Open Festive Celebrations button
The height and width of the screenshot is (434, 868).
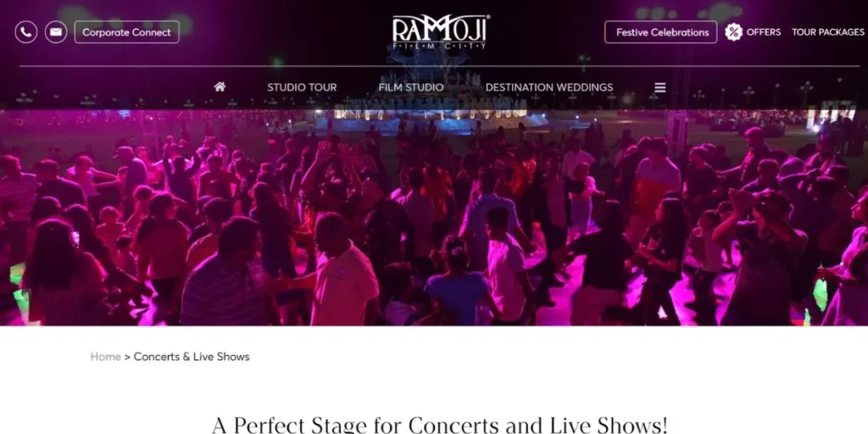tap(661, 32)
